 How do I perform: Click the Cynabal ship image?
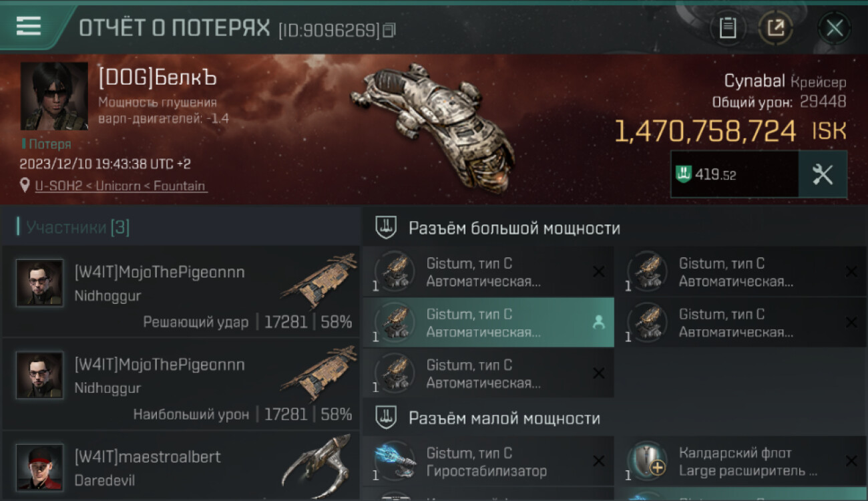(434, 120)
